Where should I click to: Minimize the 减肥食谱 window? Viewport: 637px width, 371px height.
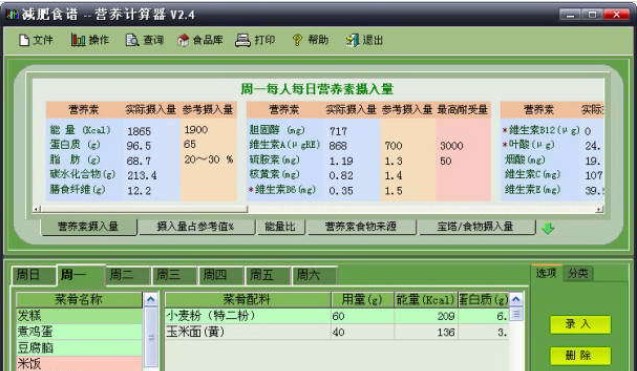coord(571,15)
